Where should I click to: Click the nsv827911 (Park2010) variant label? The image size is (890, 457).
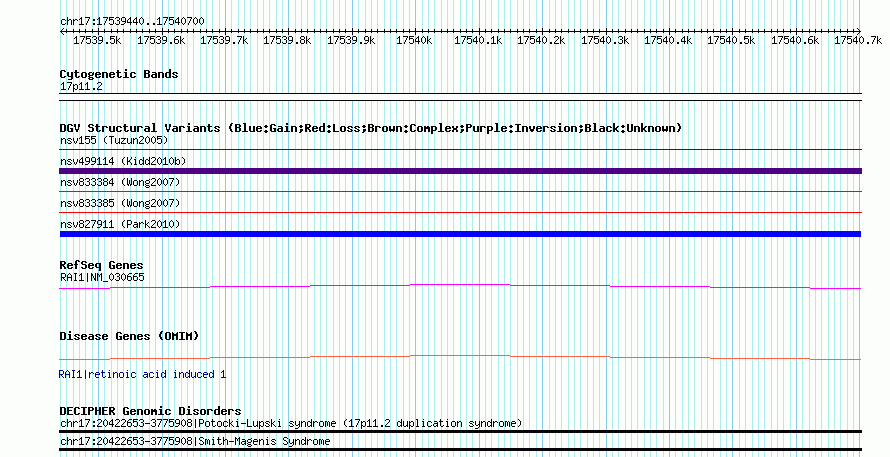click(x=120, y=224)
